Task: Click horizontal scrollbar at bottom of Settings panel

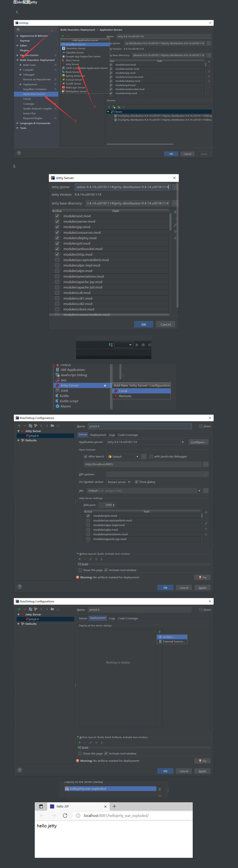Action: click(140, 144)
